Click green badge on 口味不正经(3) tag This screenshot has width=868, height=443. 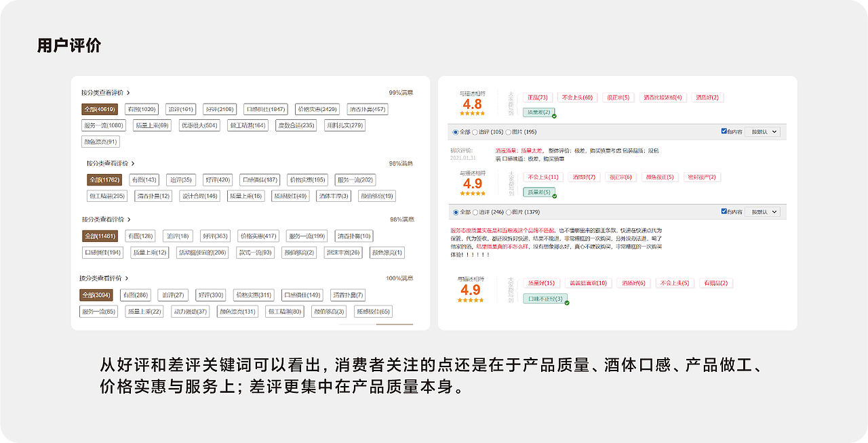click(x=566, y=301)
